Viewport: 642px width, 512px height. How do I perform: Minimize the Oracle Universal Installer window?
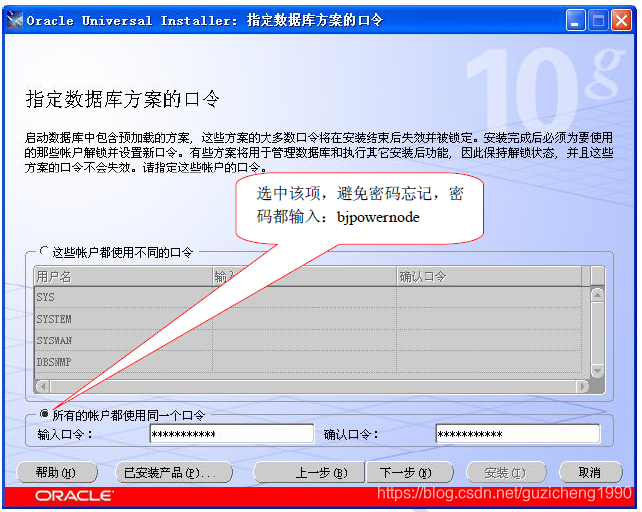click(575, 20)
